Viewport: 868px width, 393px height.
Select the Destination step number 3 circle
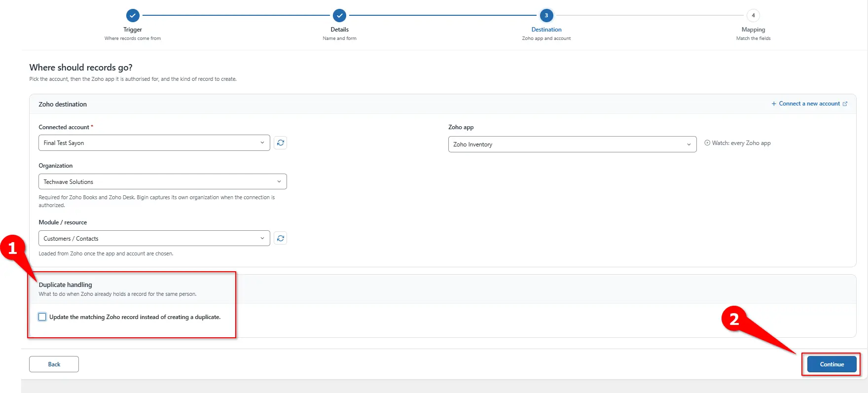click(x=546, y=16)
